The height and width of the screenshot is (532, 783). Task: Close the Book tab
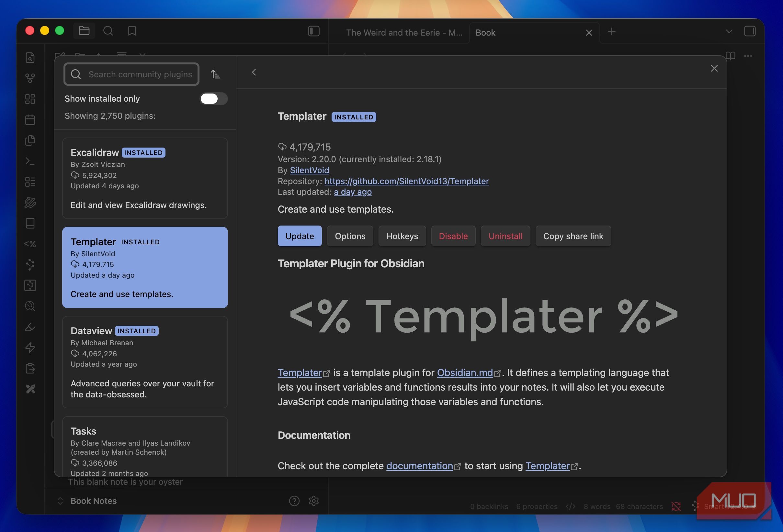point(589,33)
